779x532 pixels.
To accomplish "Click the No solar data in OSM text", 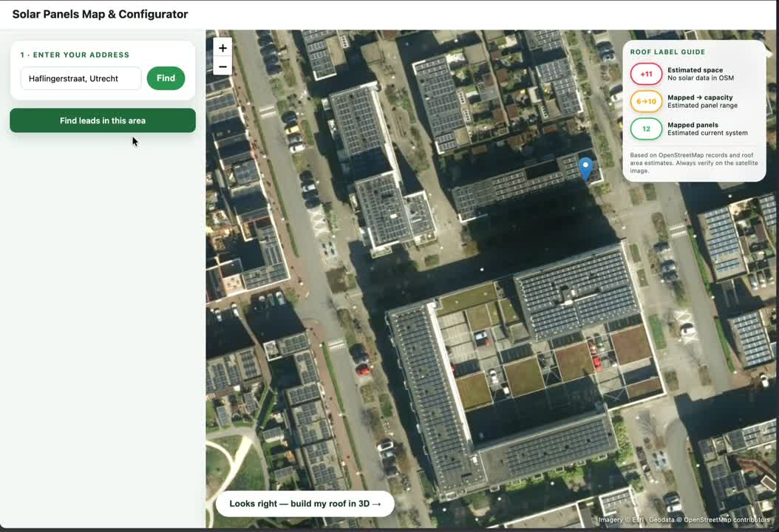I will (x=701, y=78).
